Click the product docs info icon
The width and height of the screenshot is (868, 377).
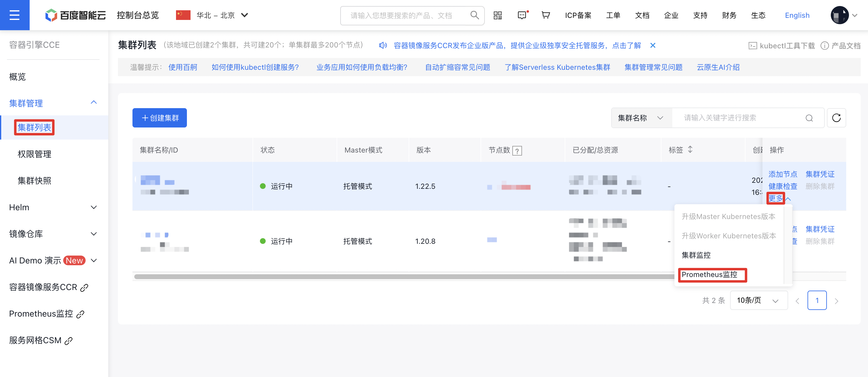(824, 46)
